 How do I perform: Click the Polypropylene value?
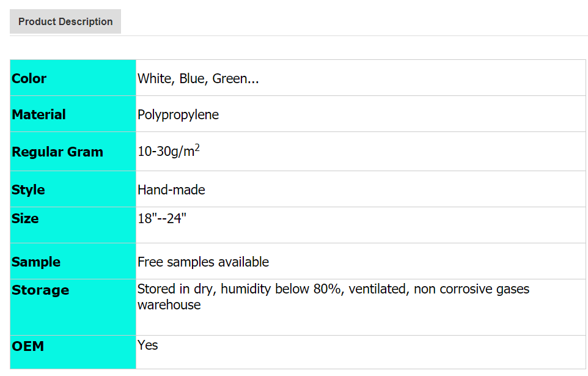[x=178, y=114]
